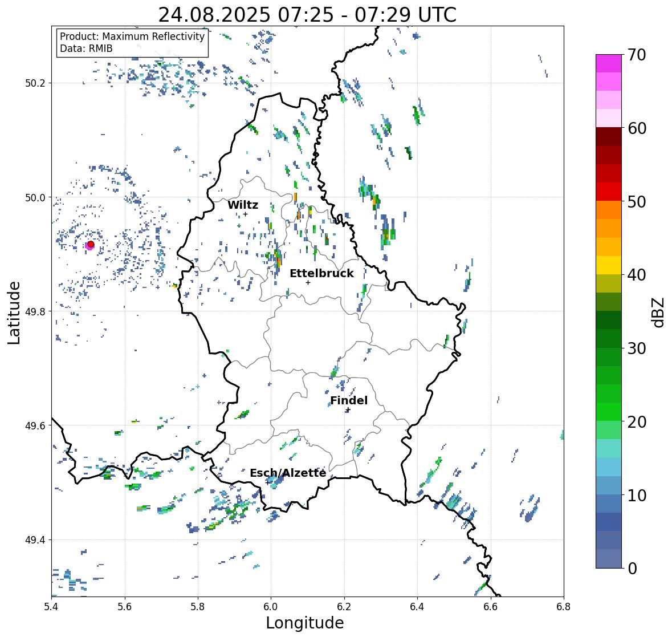Click the 0 value on the colorbar
The height and width of the screenshot is (637, 672).
[x=633, y=569]
